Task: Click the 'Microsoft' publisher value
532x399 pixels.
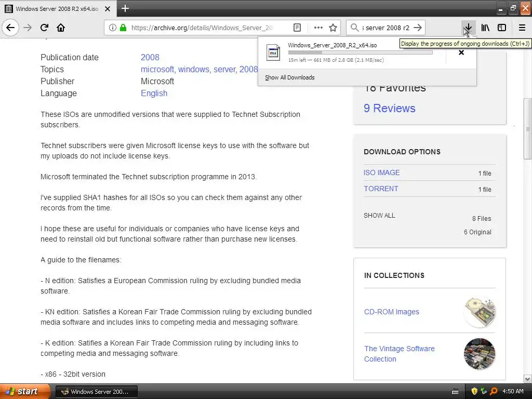Action: click(x=157, y=82)
